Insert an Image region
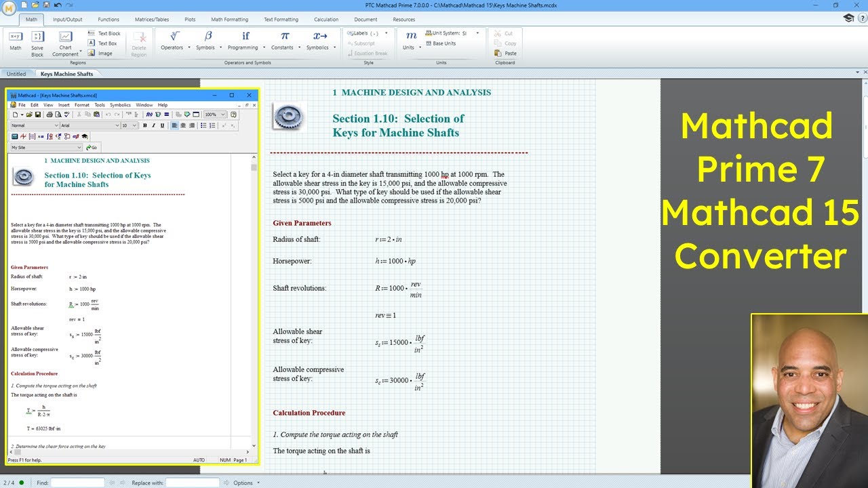Screen dimensions: 868x488 [x=100, y=54]
